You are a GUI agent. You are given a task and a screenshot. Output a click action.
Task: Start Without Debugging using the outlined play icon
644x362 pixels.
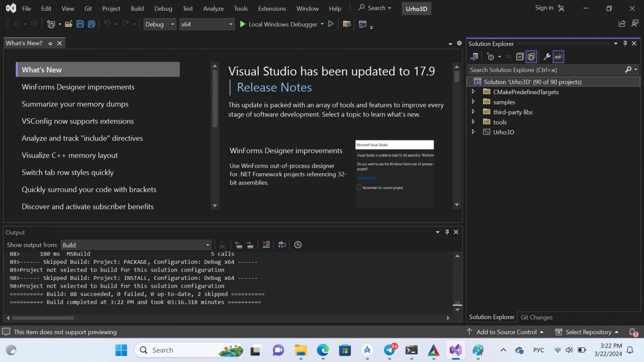click(x=331, y=24)
